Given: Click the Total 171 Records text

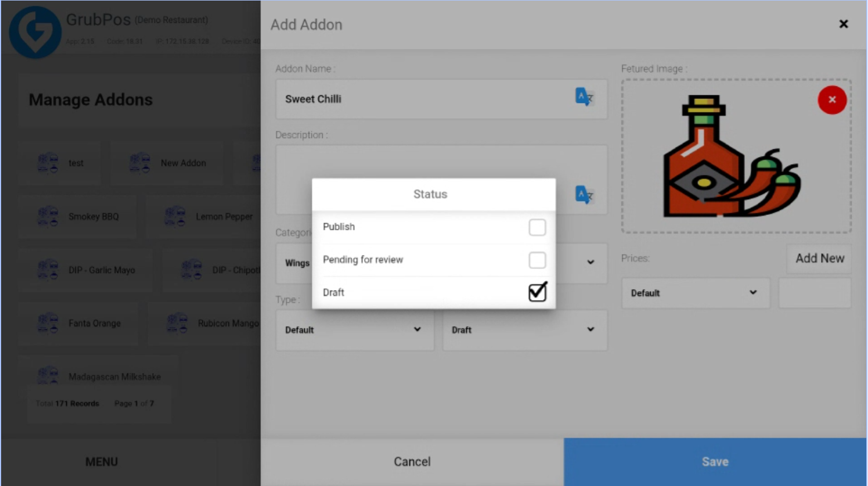Looking at the screenshot, I should (67, 404).
